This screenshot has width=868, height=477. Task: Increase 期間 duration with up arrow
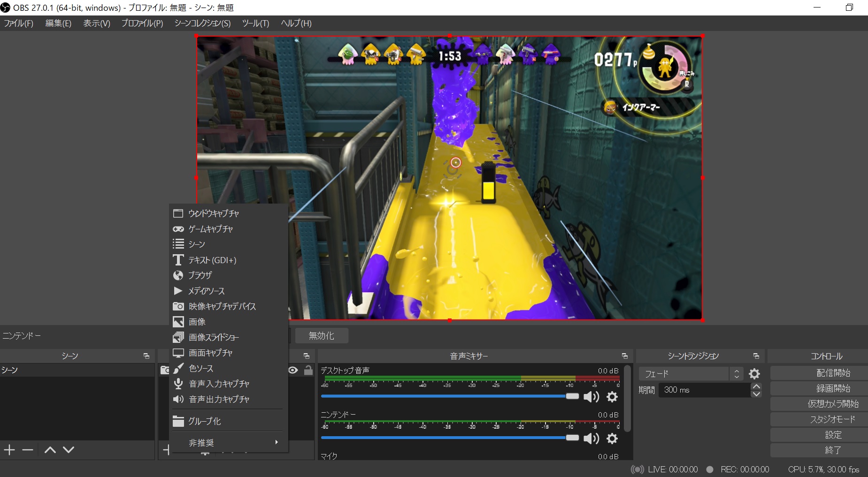(756, 386)
